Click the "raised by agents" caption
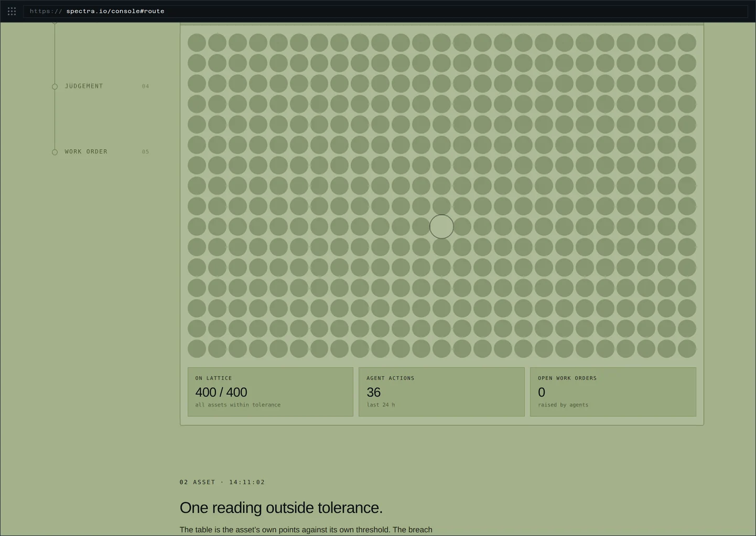The width and height of the screenshot is (756, 536). click(x=563, y=404)
